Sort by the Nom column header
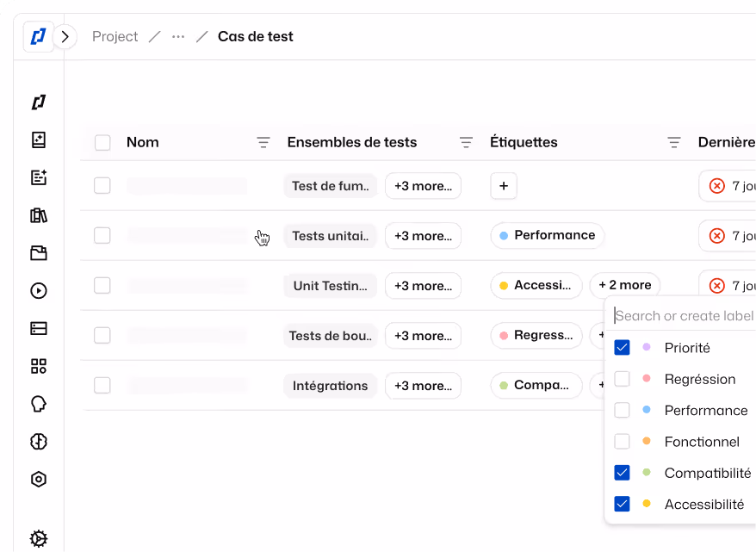Viewport: 756px width, 552px height. point(143,142)
